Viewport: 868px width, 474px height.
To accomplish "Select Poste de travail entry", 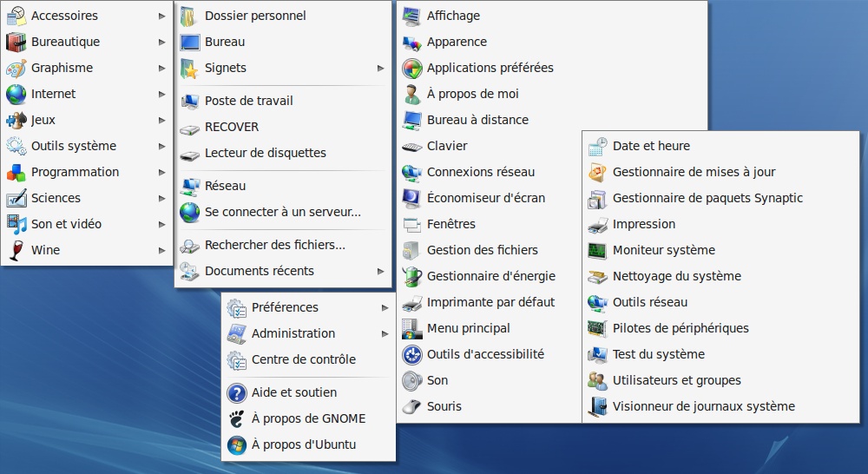I will tap(283, 101).
